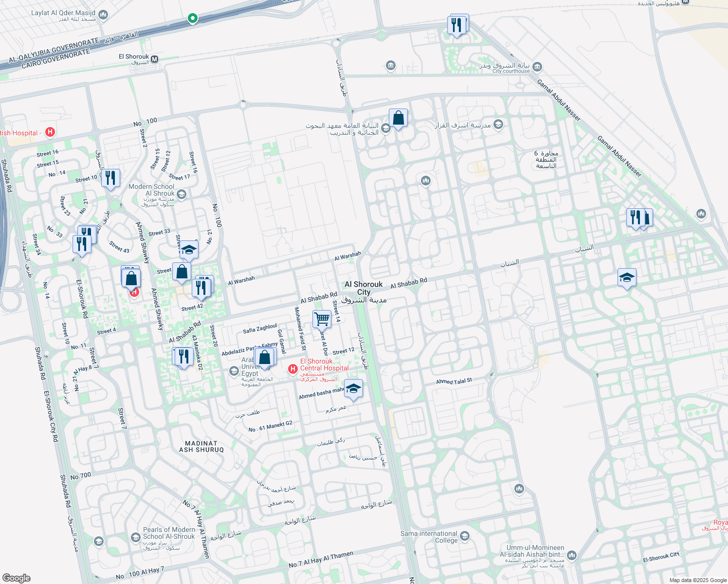Click the Ahmed Talal St street label
The height and width of the screenshot is (584, 728).
[454, 381]
